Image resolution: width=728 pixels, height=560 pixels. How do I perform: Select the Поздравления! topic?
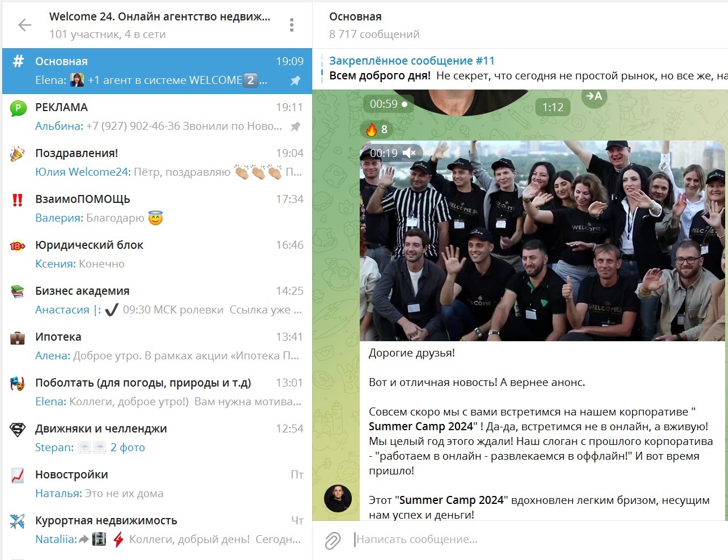click(x=157, y=163)
